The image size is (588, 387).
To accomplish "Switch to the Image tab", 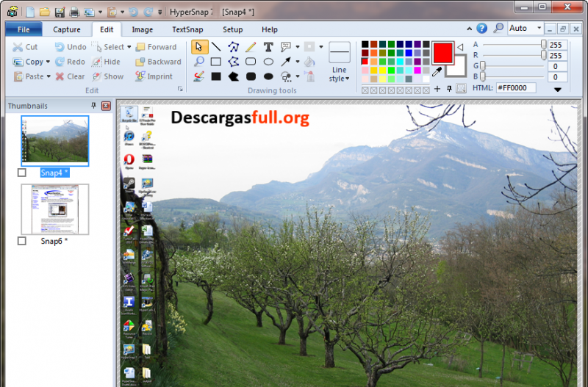I will tap(142, 29).
